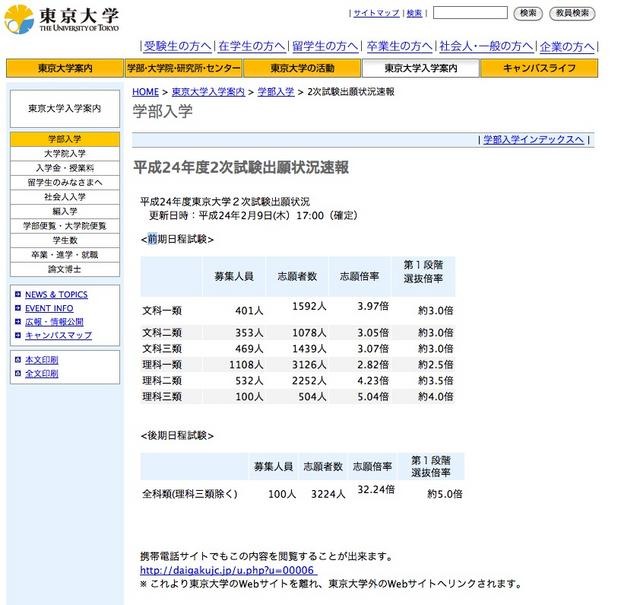Select 学部・大学院・研究所・センター tab
This screenshot has height=605, width=640.
(x=184, y=68)
